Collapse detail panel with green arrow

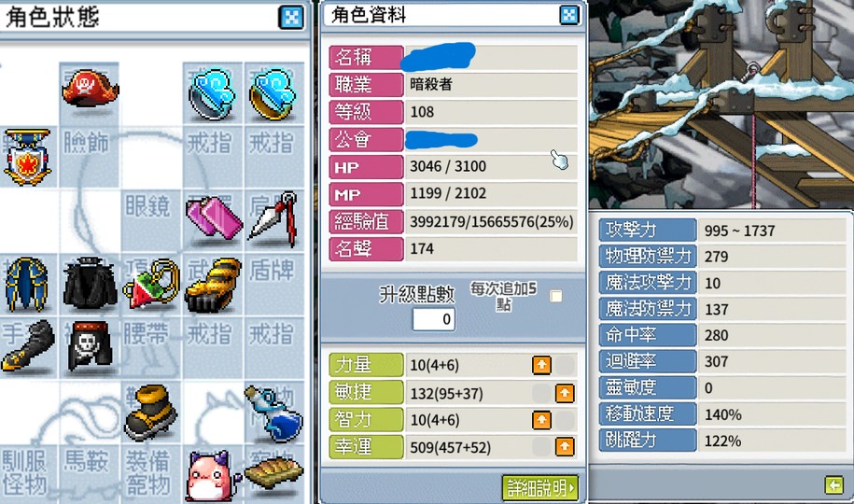833,484
